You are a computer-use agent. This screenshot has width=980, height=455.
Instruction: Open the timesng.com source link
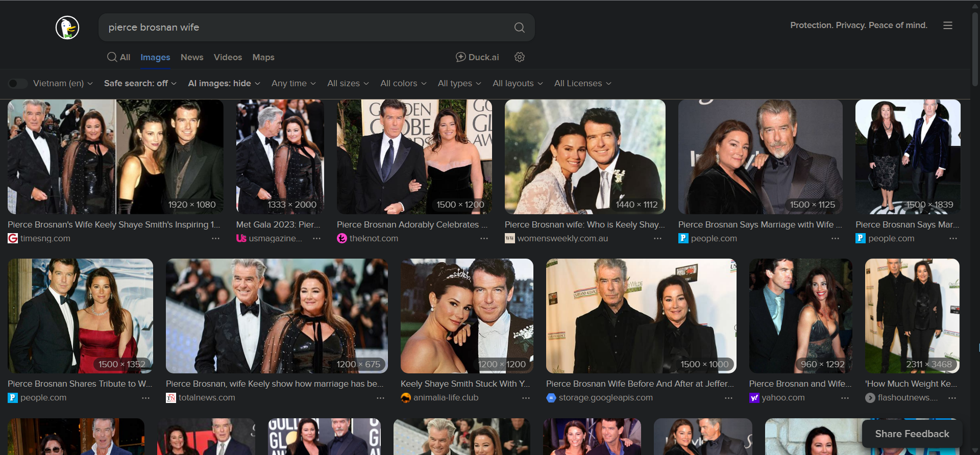[45, 238]
